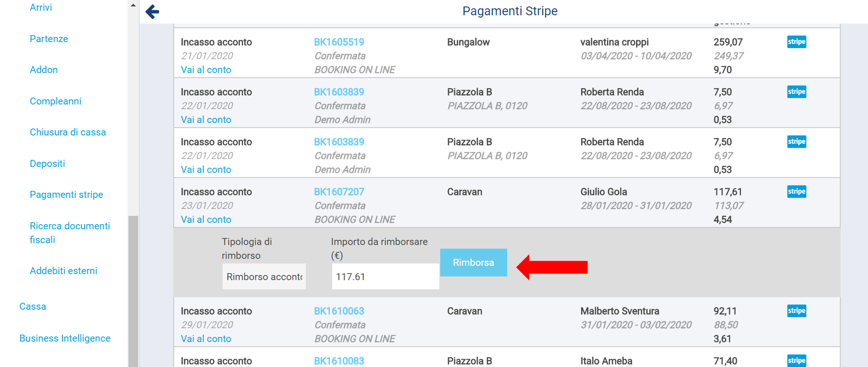Open booking BK1607207
Image resolution: width=868 pixels, height=367 pixels.
click(339, 192)
